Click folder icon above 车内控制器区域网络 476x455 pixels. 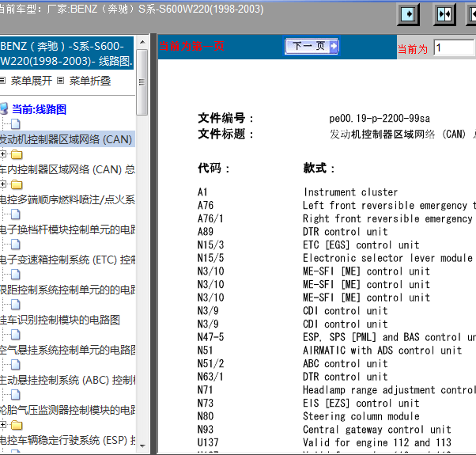click(x=17, y=154)
